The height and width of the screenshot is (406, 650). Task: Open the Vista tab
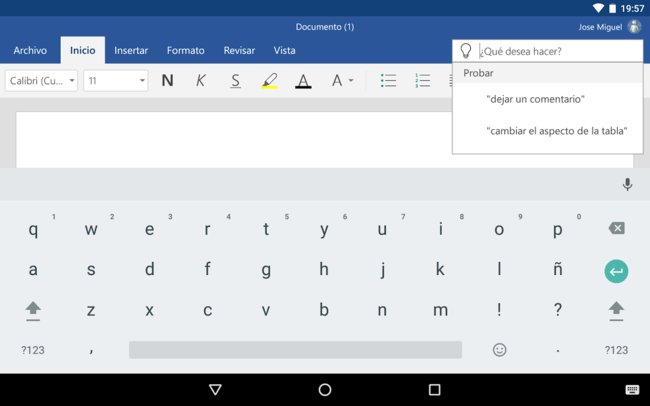coord(284,51)
